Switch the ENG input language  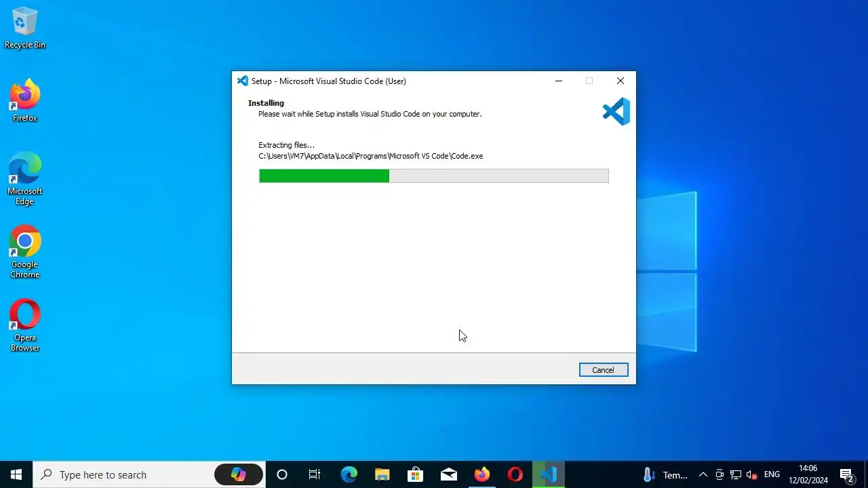pyautogui.click(x=772, y=474)
